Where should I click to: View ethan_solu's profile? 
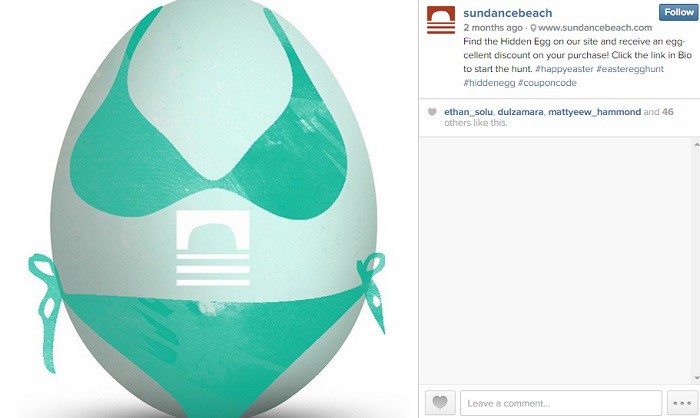468,112
